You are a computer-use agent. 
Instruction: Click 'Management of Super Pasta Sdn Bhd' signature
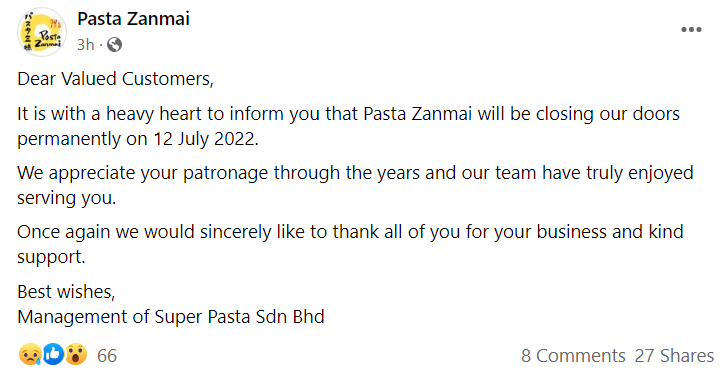coord(171,317)
